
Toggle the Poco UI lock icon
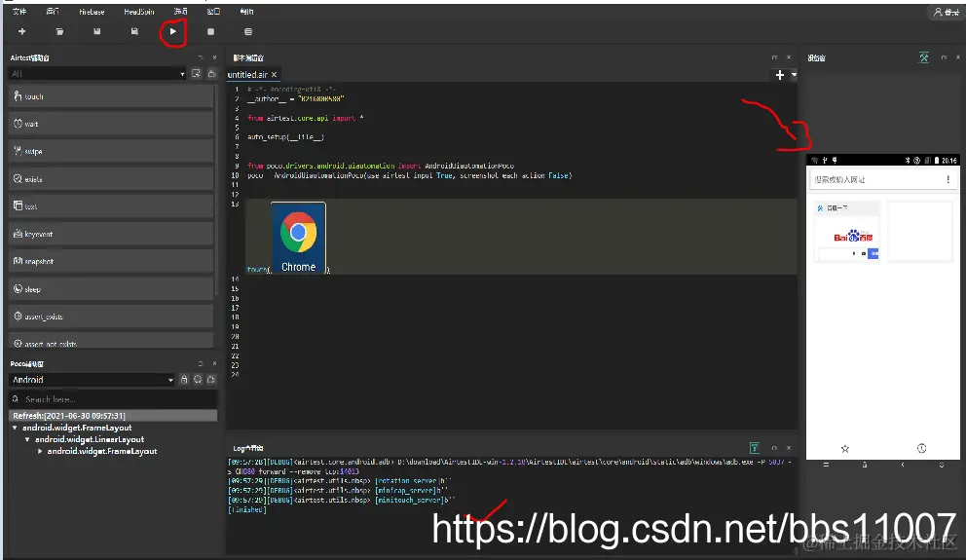[x=184, y=380]
